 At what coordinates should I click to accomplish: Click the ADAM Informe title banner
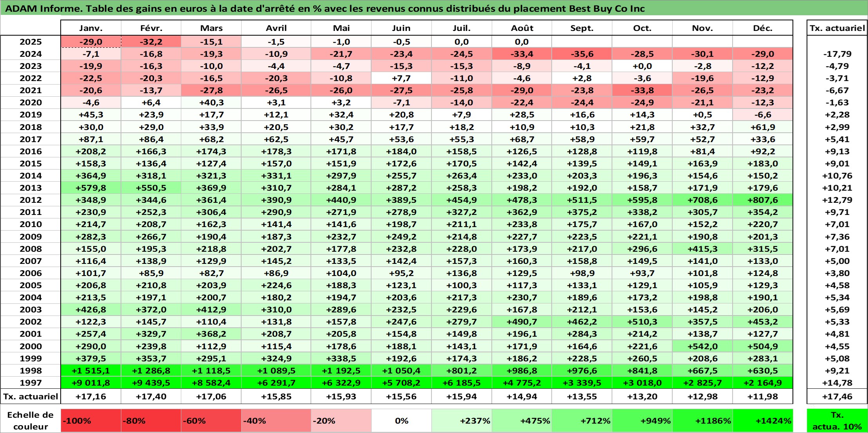tap(434, 8)
